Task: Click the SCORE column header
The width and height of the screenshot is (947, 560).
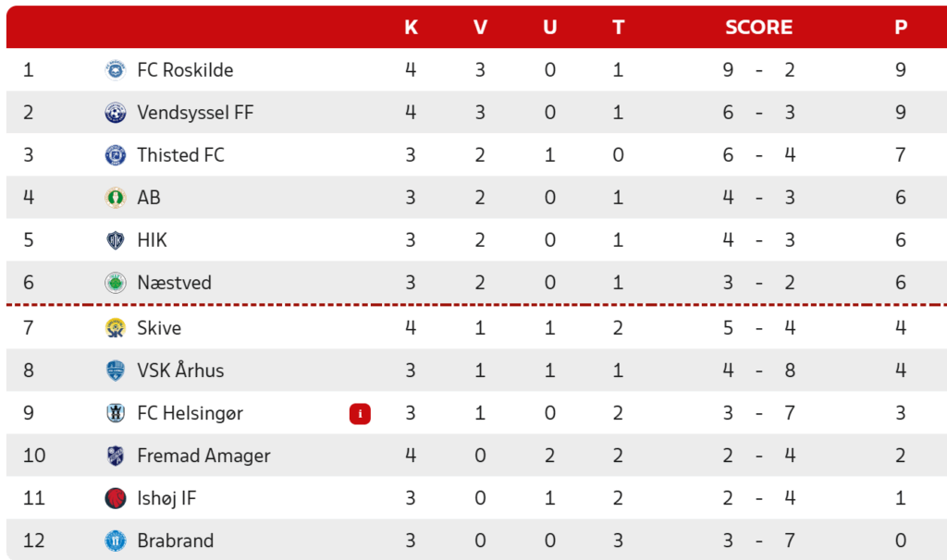Action: (x=758, y=27)
